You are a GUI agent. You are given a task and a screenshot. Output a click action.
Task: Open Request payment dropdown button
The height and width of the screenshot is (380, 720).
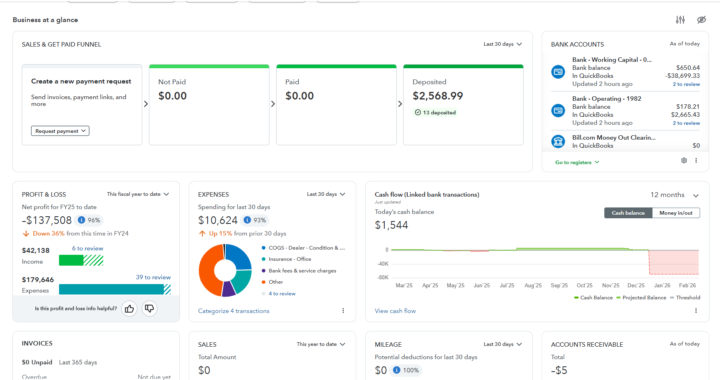click(x=60, y=131)
